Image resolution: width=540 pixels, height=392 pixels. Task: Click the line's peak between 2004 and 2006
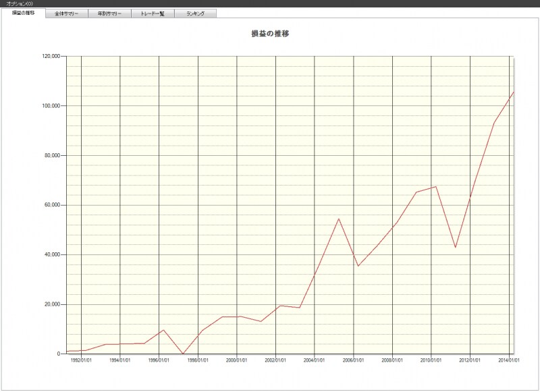pyautogui.click(x=339, y=219)
